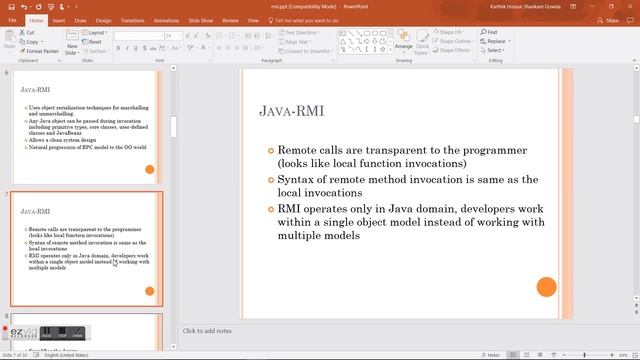
Task: Click the Tell me what you want to do box
Action: 304,20
